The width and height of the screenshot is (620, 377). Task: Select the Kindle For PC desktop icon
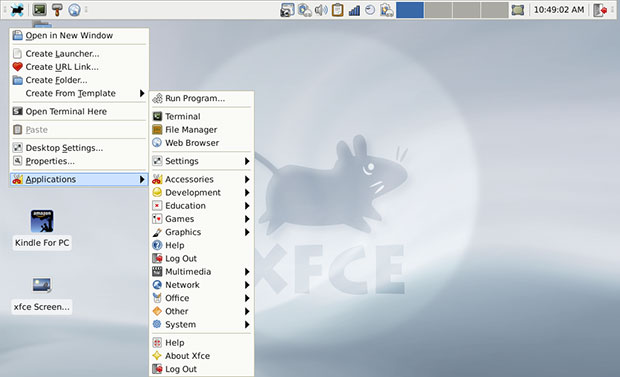coord(42,229)
